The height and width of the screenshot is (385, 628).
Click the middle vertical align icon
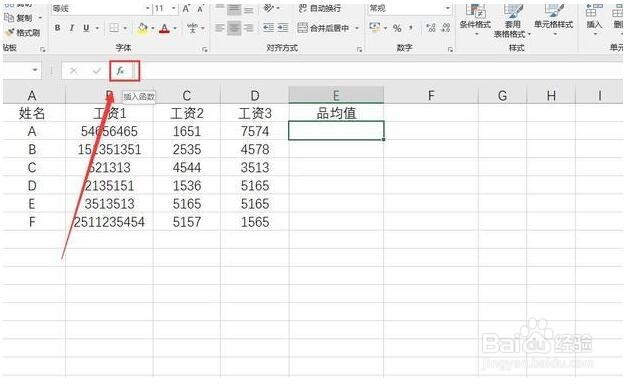point(234,9)
